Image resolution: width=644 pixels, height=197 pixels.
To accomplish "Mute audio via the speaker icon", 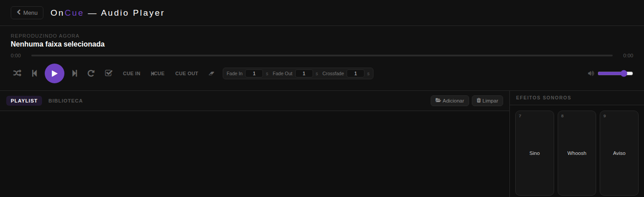I will [591, 73].
